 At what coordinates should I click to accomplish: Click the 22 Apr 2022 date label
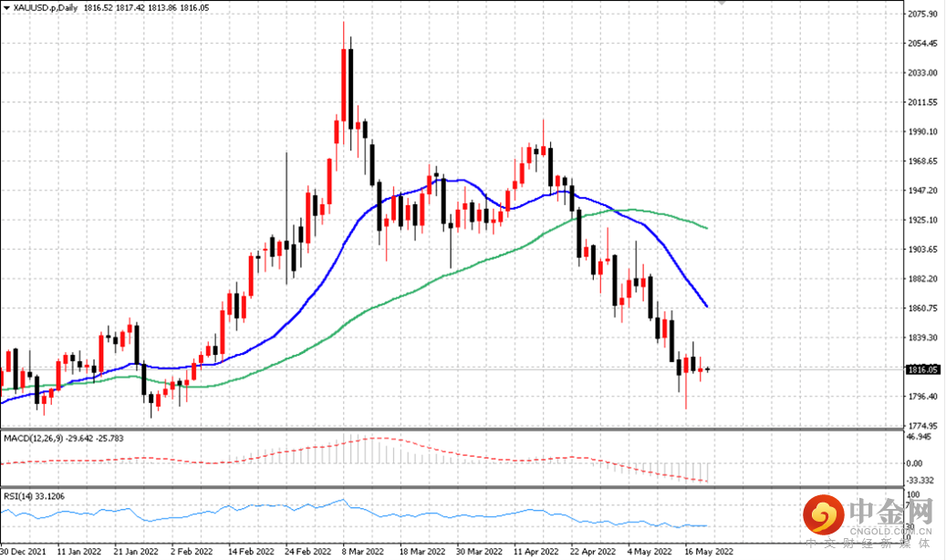tap(593, 552)
